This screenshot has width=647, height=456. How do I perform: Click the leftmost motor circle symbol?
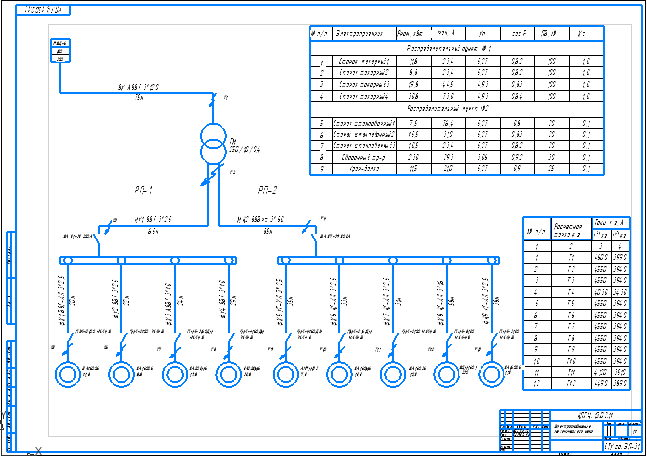[68, 374]
